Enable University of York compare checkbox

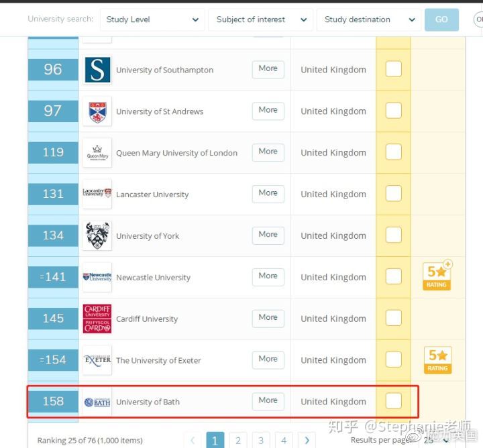tap(393, 235)
